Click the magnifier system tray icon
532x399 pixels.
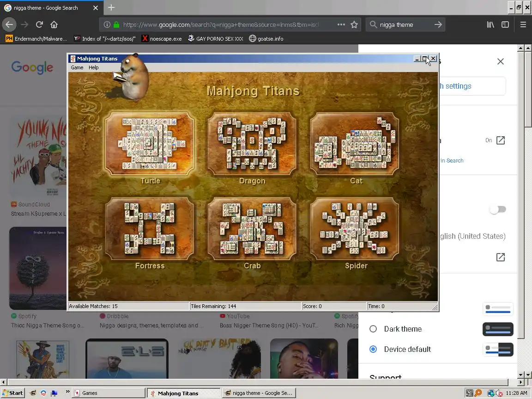tap(478, 393)
